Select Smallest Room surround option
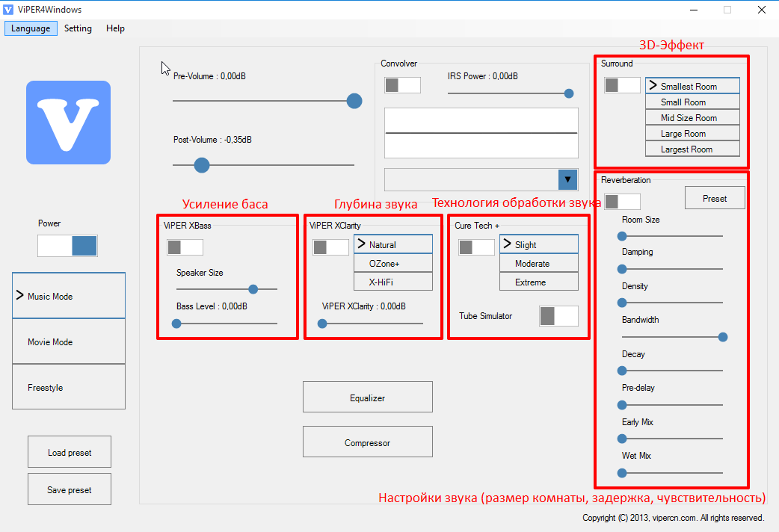 pyautogui.click(x=692, y=85)
